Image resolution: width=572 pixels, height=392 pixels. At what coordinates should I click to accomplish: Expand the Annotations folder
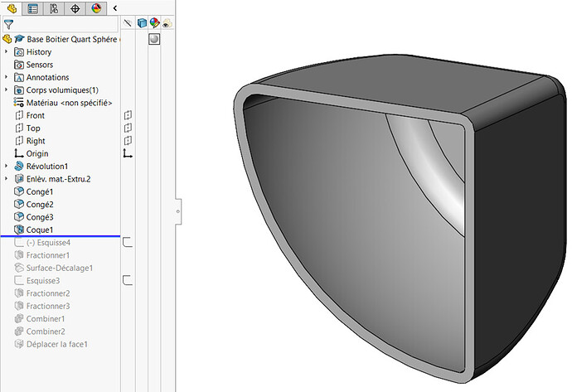coord(7,77)
